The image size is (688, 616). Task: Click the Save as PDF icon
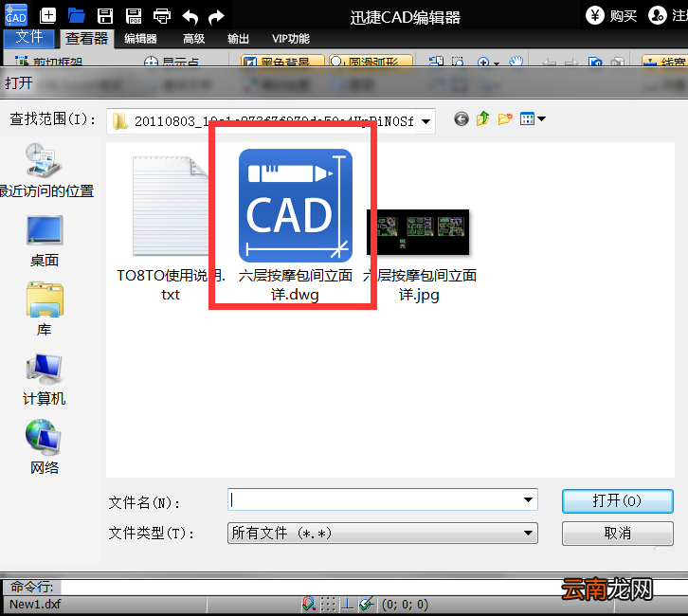point(134,16)
